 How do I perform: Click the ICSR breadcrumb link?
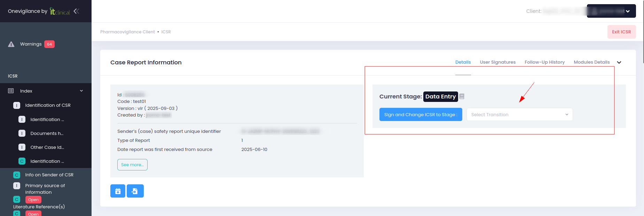(x=166, y=32)
